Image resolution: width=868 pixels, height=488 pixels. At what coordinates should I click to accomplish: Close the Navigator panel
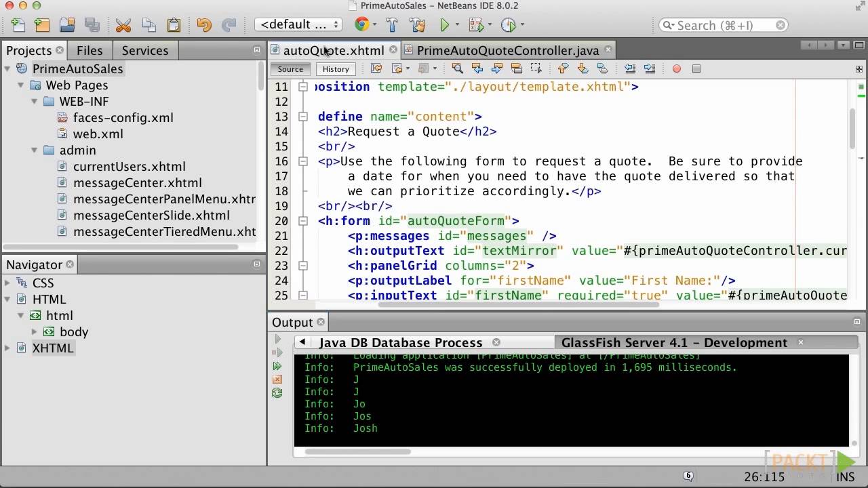point(70,264)
